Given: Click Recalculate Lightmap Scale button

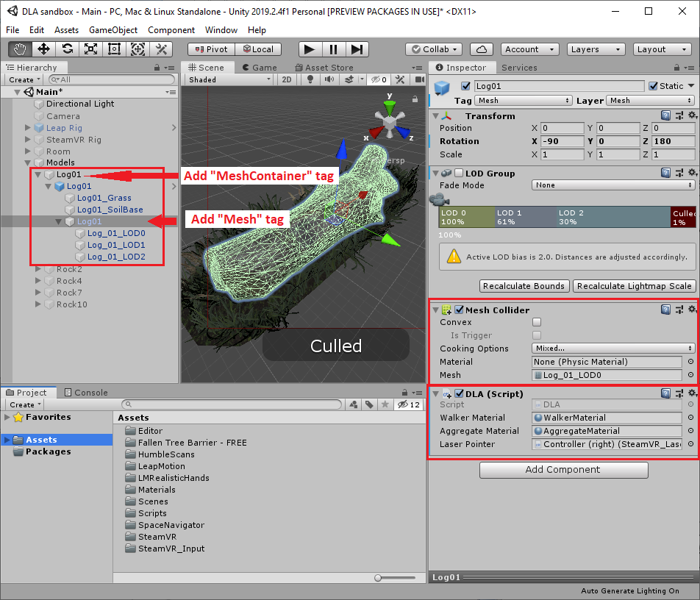Looking at the screenshot, I should click(x=634, y=286).
